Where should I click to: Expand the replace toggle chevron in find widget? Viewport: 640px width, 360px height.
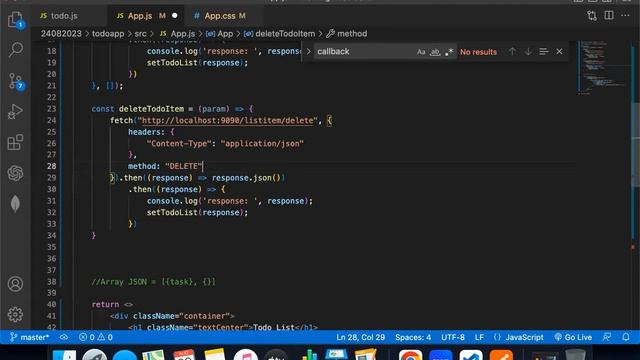tap(308, 51)
